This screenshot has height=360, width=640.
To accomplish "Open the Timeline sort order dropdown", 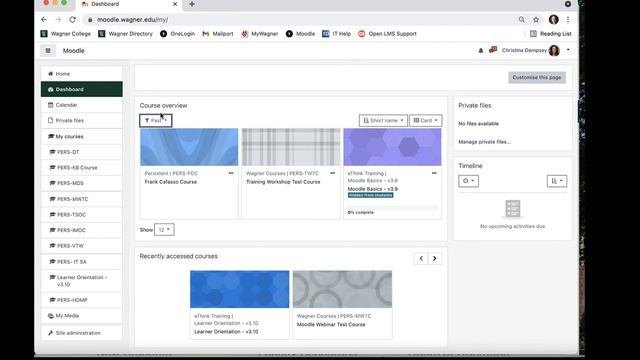I will (557, 181).
